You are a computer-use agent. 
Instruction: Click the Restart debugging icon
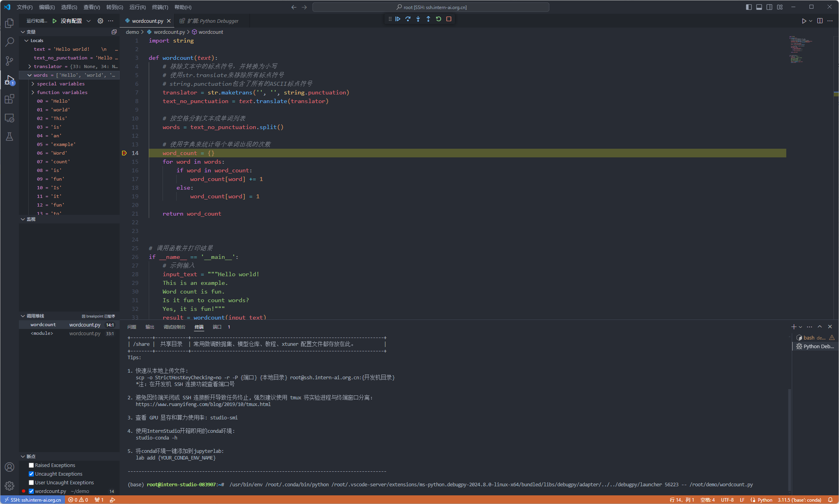tap(438, 19)
